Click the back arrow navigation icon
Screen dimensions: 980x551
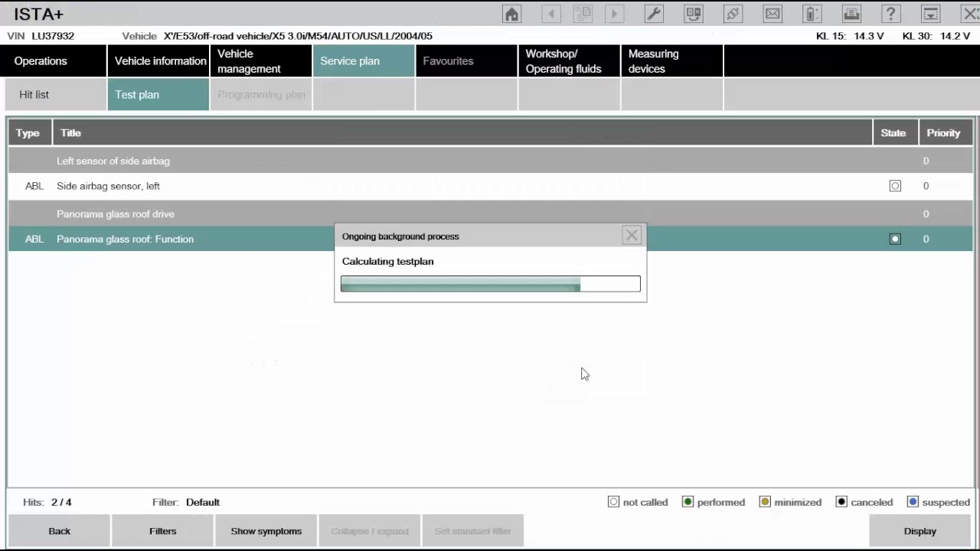pos(551,14)
